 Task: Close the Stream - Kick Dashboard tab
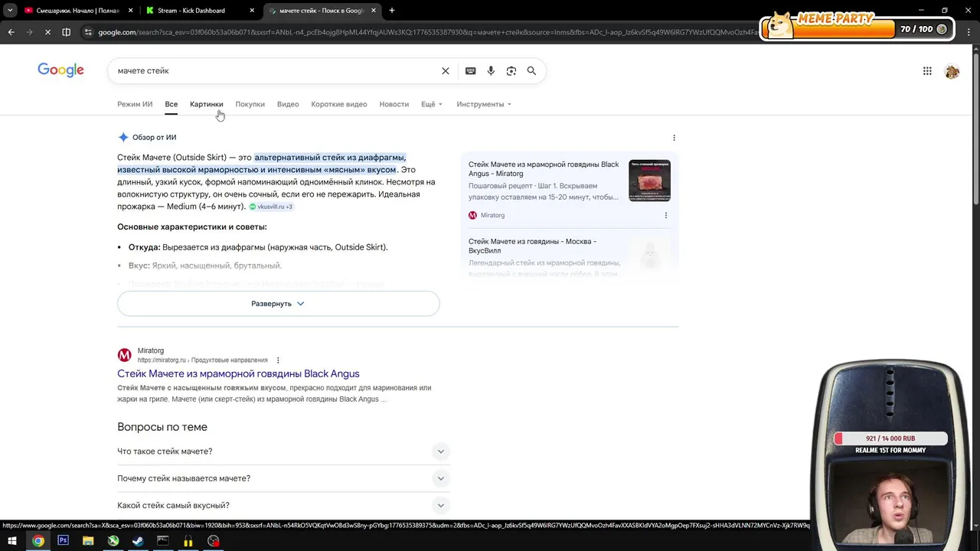point(252,11)
